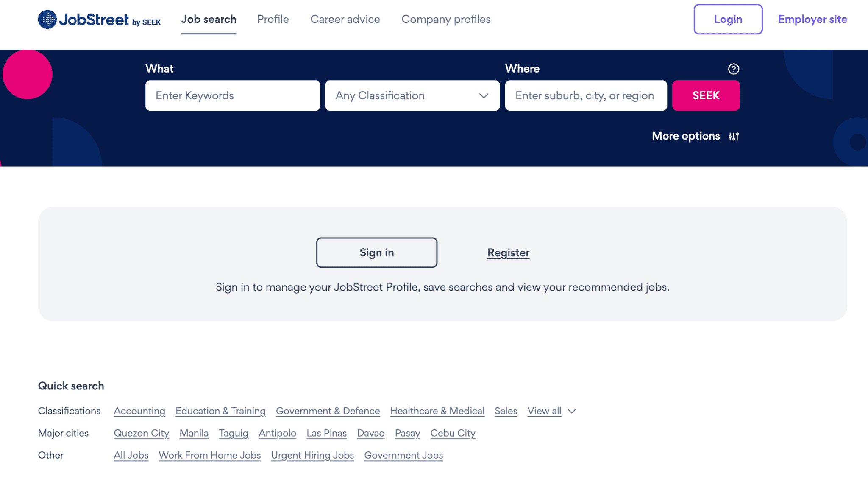Open the Any Classification dropdown
868x504 pixels.
pos(412,95)
